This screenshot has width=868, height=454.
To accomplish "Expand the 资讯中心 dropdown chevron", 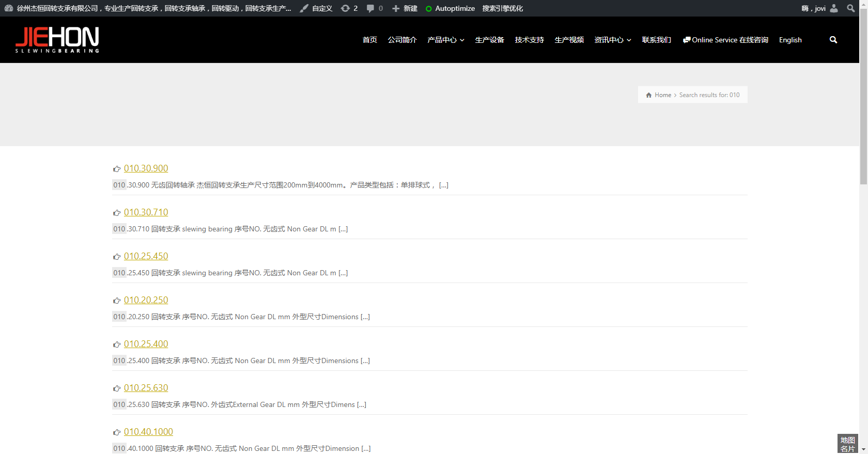I will coord(629,40).
